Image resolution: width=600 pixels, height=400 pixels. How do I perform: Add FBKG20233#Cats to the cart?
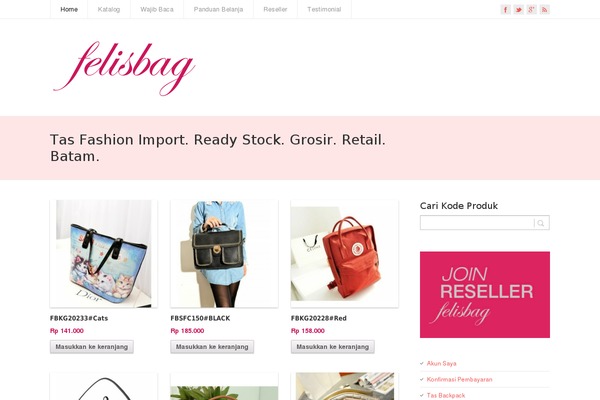(92, 347)
